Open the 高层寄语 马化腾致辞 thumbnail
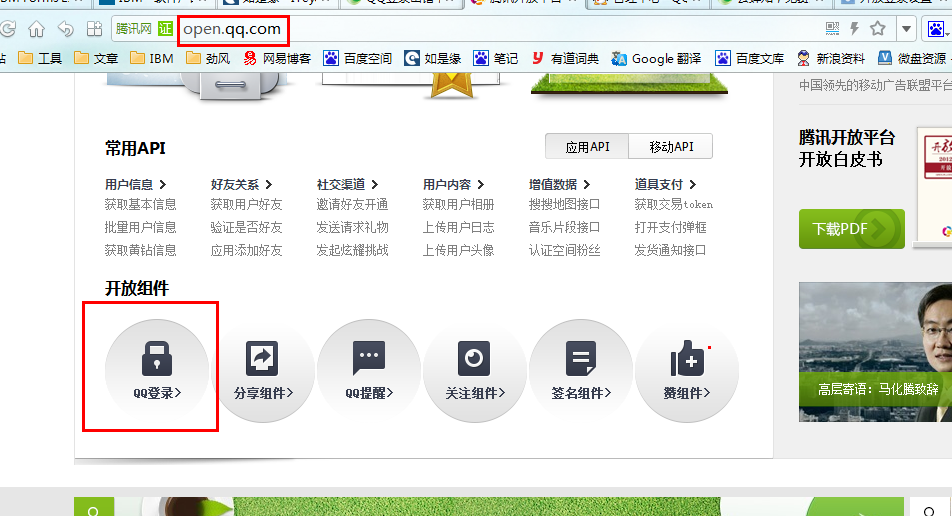 [x=876, y=352]
